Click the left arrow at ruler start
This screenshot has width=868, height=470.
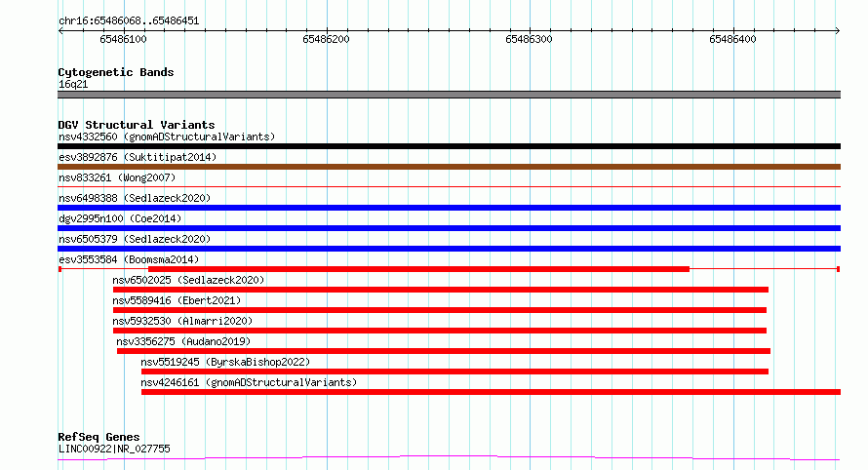pos(60,30)
